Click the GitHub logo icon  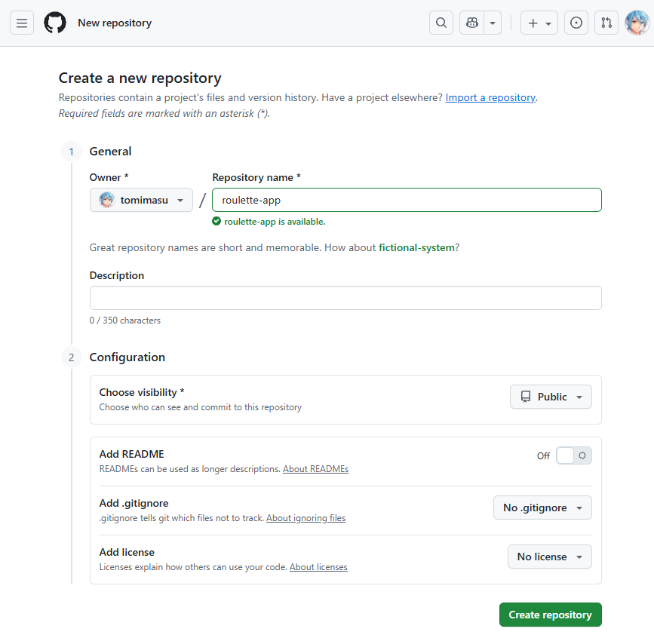tap(55, 23)
